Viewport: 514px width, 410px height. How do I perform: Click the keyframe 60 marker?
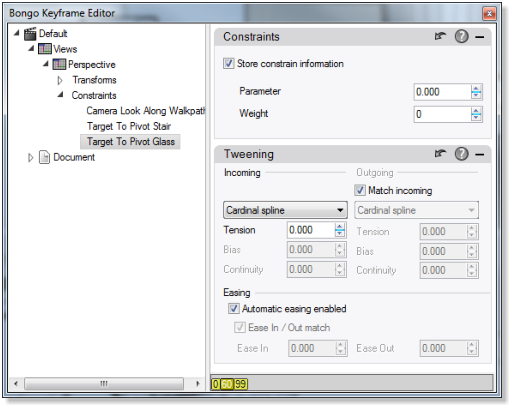click(227, 384)
